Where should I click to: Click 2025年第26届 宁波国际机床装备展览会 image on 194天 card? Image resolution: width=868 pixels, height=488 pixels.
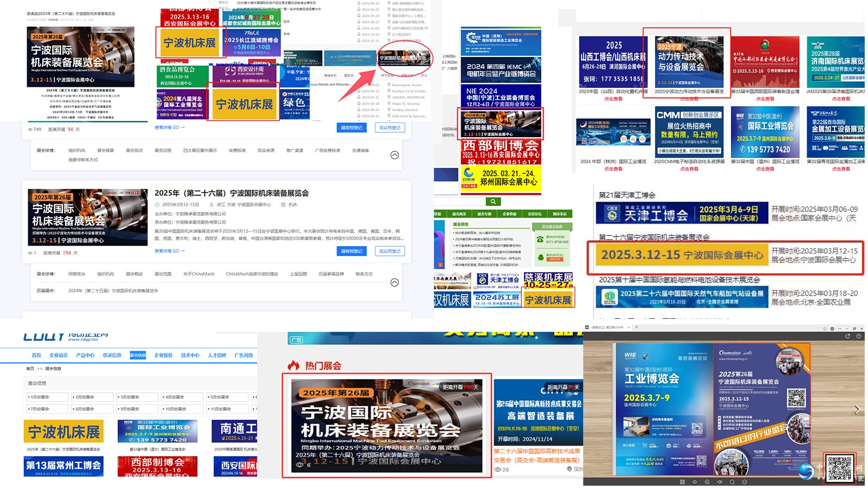coord(88,217)
